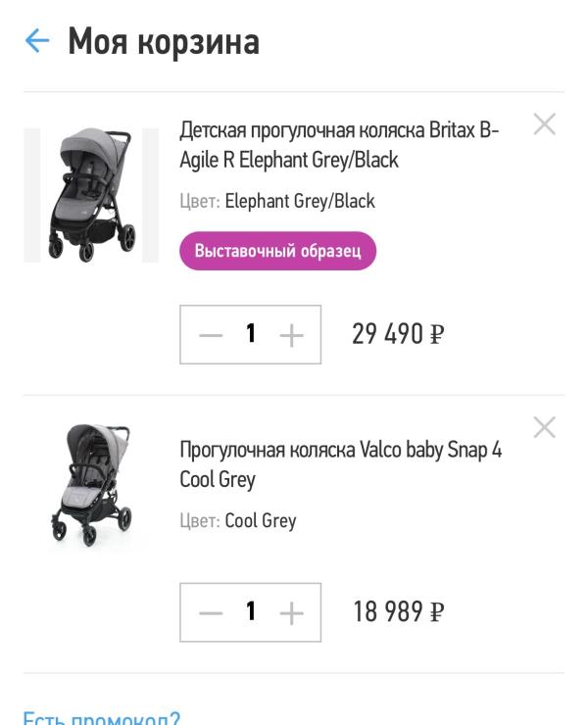Open the Есть промокод? link
Image resolution: width=588 pixels, height=725 pixels.
click(x=101, y=717)
